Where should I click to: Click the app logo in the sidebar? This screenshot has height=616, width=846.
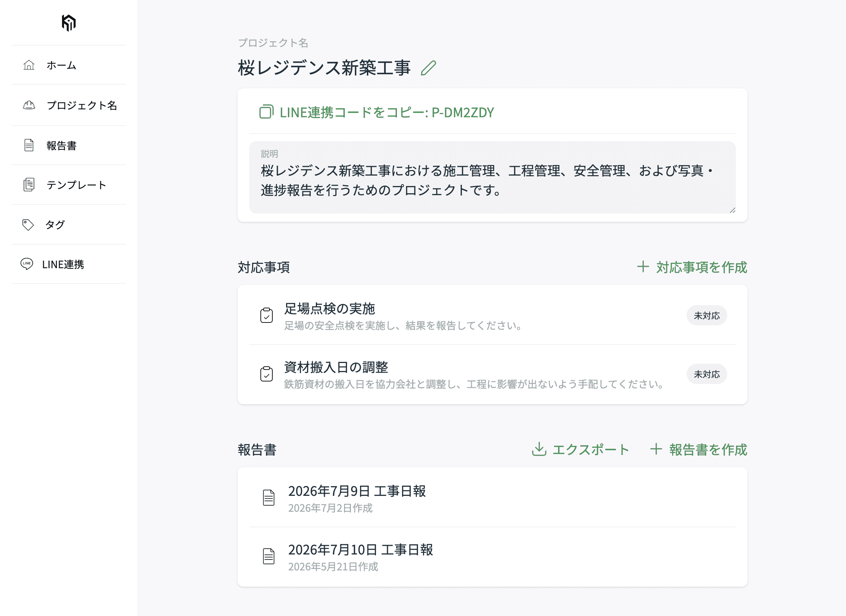(69, 23)
